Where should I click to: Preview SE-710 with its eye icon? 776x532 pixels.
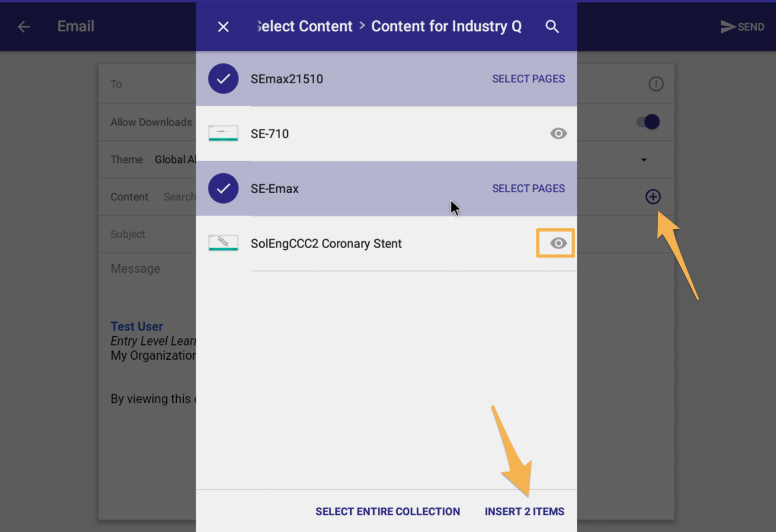click(558, 133)
